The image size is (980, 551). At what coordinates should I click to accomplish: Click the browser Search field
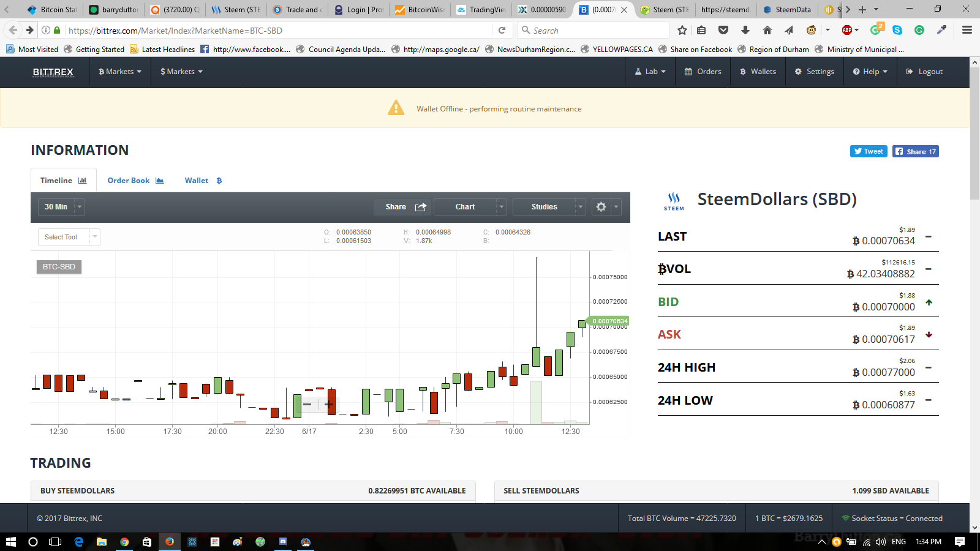click(x=593, y=30)
